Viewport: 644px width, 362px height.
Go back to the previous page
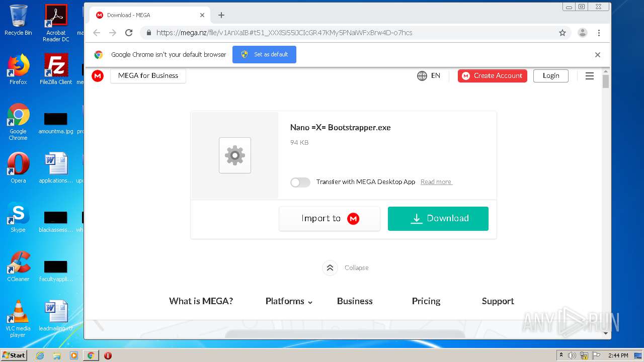[97, 33]
